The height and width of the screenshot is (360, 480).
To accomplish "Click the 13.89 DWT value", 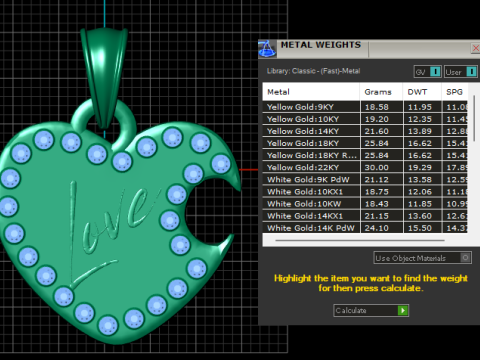I will tap(420, 131).
